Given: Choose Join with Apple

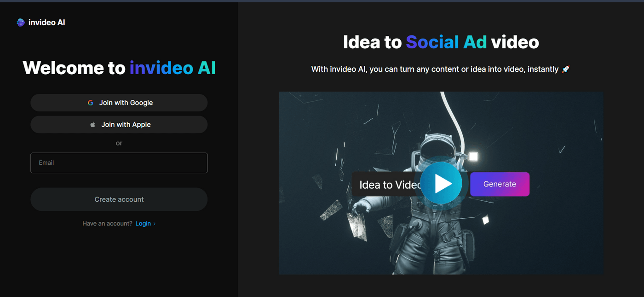Looking at the screenshot, I should point(119,124).
